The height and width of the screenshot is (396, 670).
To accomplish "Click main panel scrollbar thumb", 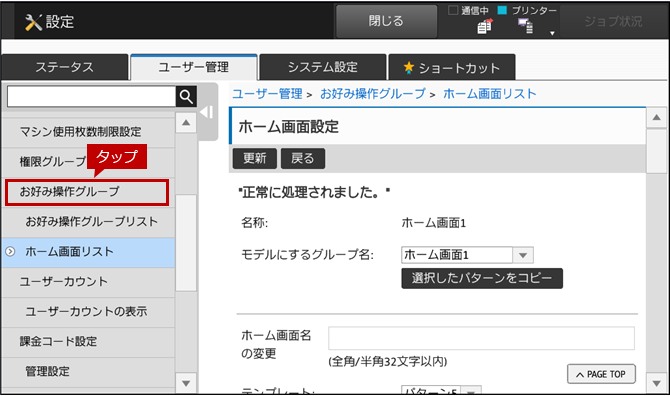I will click(656, 151).
